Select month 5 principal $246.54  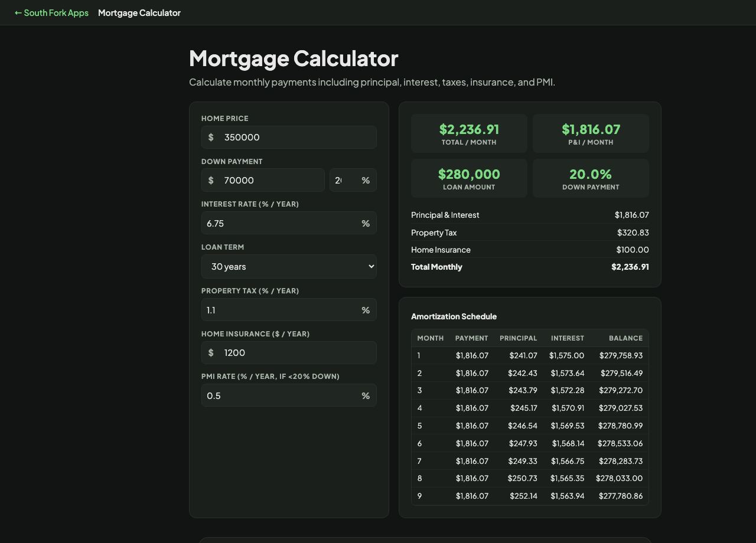(x=523, y=426)
